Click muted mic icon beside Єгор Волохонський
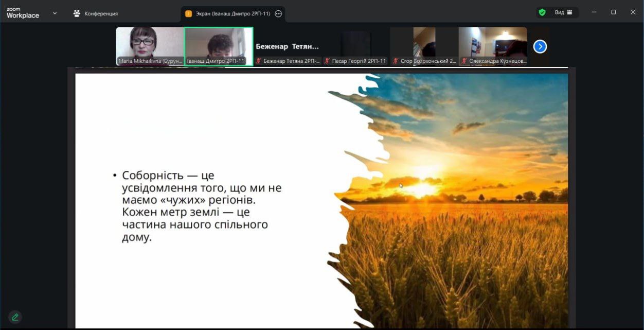The image size is (644, 330). coord(396,61)
